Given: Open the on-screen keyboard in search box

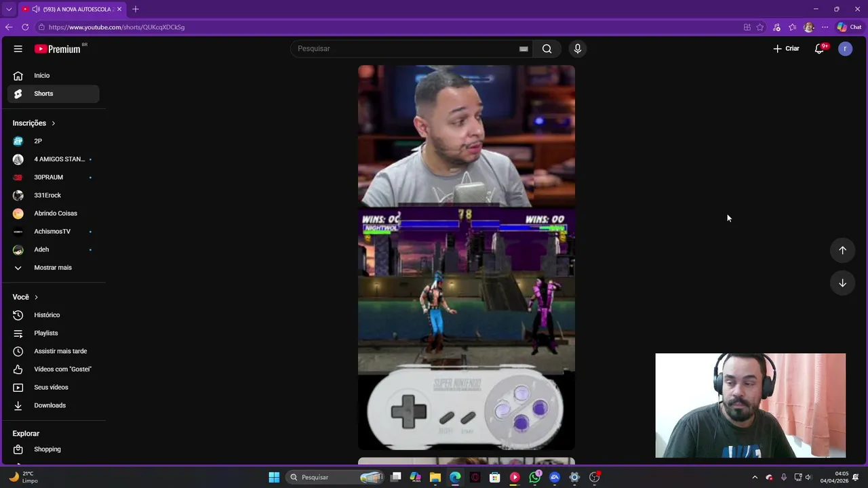Looking at the screenshot, I should (x=524, y=49).
